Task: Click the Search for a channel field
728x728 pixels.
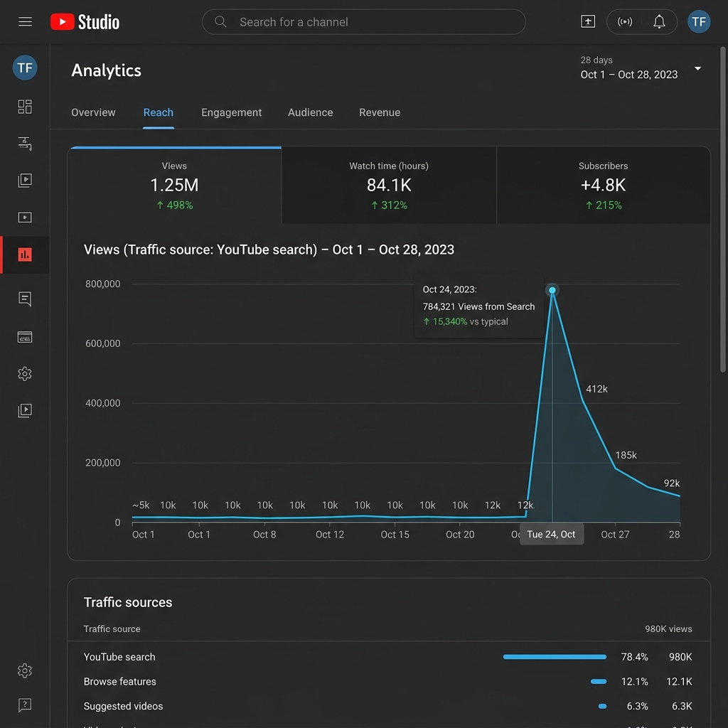Action: click(364, 22)
